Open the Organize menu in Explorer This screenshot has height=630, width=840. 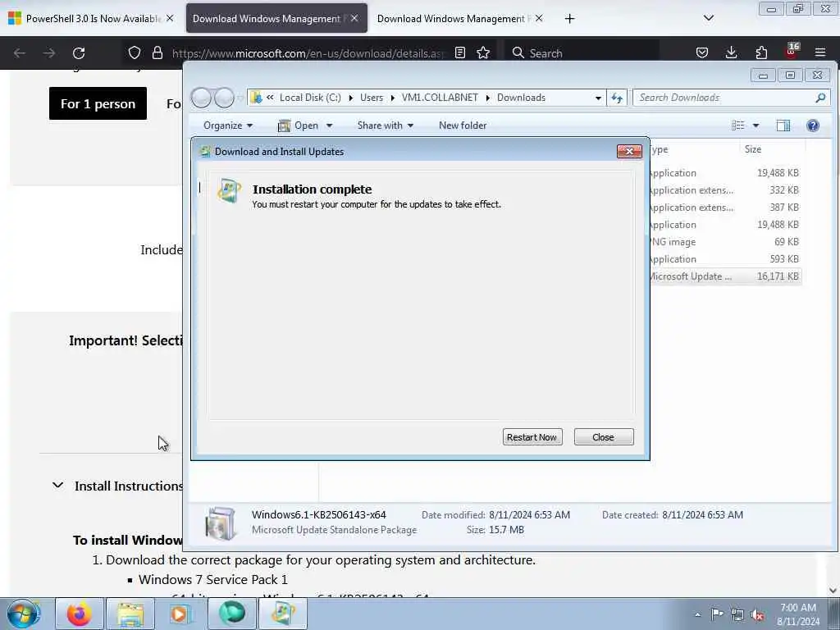coord(228,126)
